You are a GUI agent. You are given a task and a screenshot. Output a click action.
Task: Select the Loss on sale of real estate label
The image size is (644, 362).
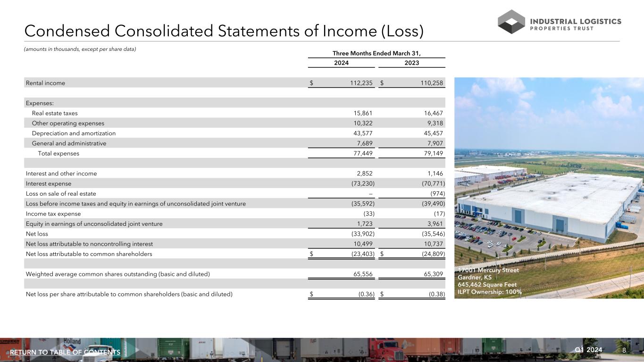(x=61, y=193)
